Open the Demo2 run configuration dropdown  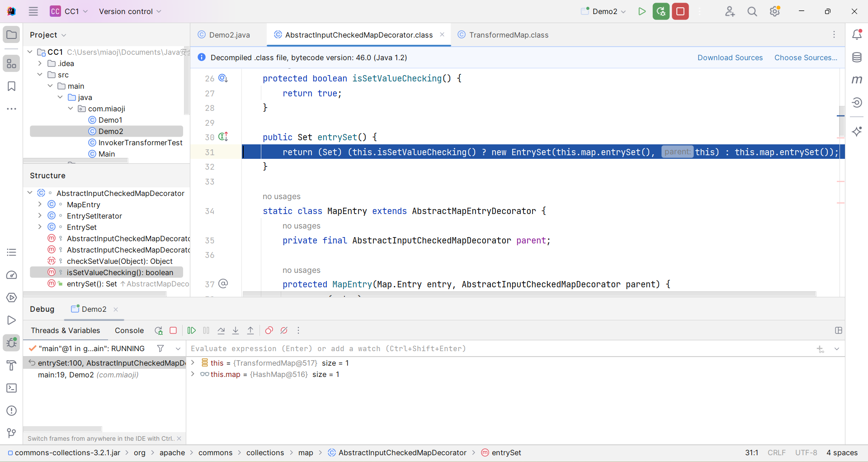(x=604, y=11)
